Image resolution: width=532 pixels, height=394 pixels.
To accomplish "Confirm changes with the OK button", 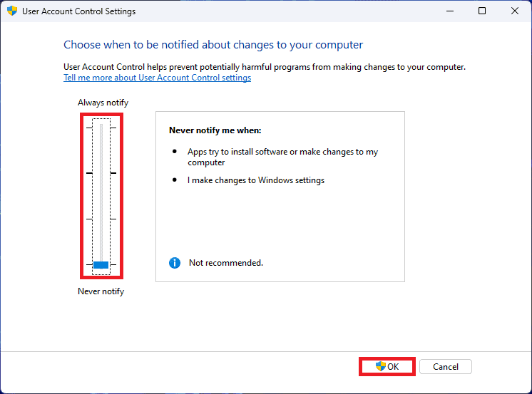I will pyautogui.click(x=387, y=366).
